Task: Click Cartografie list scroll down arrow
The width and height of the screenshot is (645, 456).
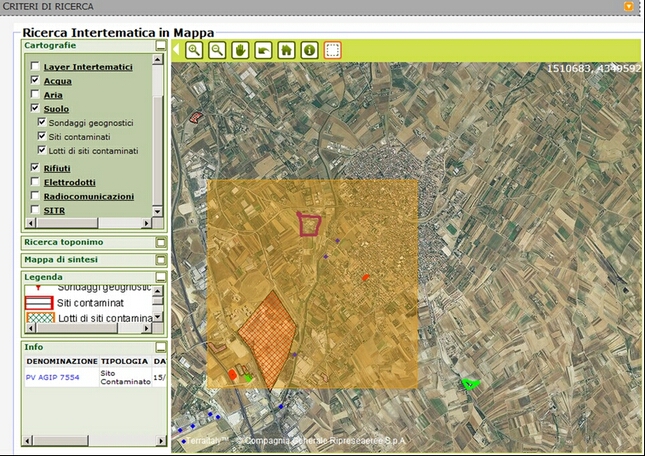Action: point(158,211)
